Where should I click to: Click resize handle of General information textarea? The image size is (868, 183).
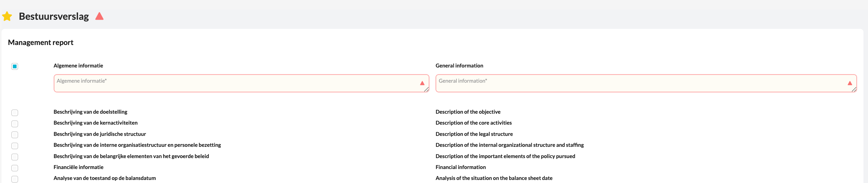[x=854, y=89]
